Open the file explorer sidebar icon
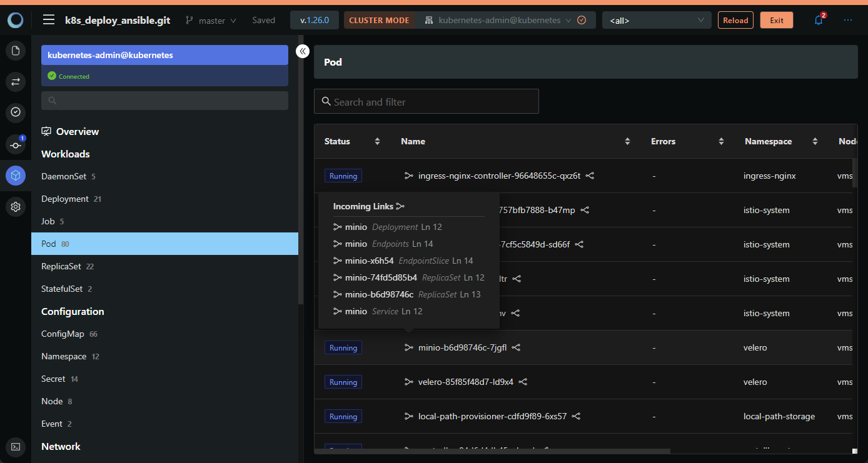This screenshot has height=463, width=868. [x=16, y=51]
